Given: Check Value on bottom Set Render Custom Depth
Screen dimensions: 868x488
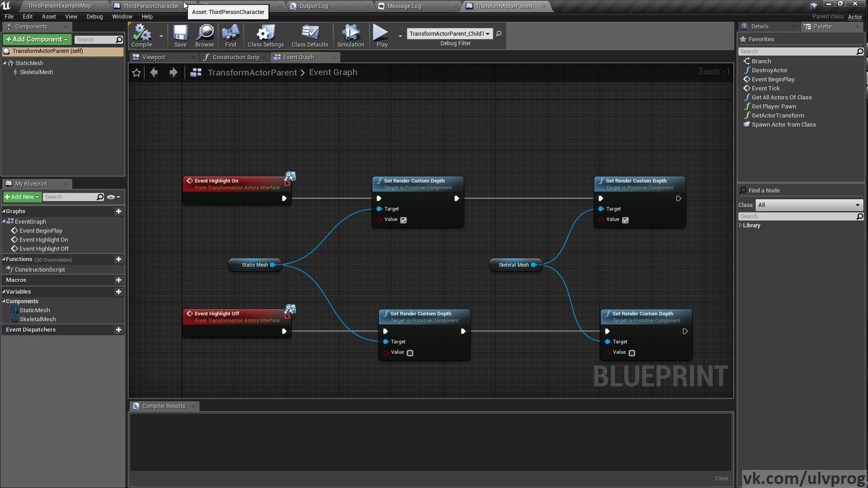Looking at the screenshot, I should [410, 353].
